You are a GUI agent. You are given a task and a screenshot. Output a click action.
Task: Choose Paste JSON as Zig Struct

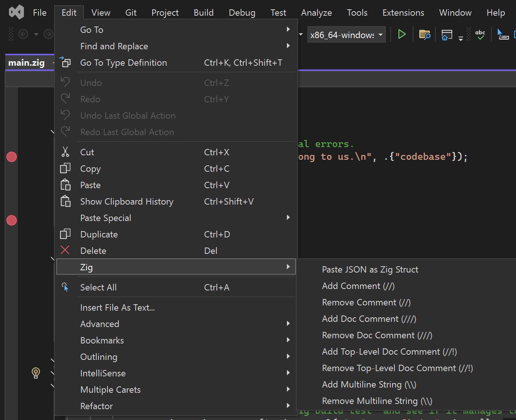pyautogui.click(x=370, y=270)
